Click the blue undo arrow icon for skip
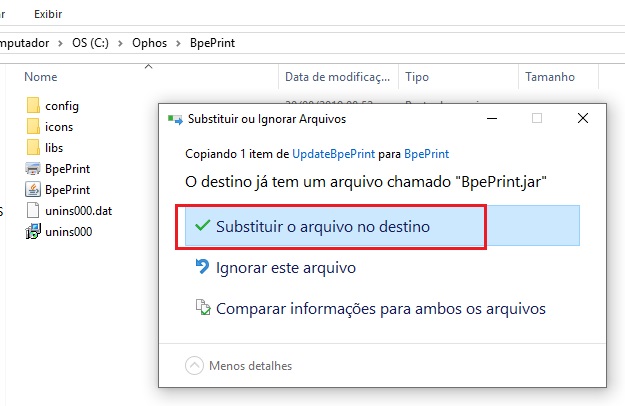 tap(202, 267)
